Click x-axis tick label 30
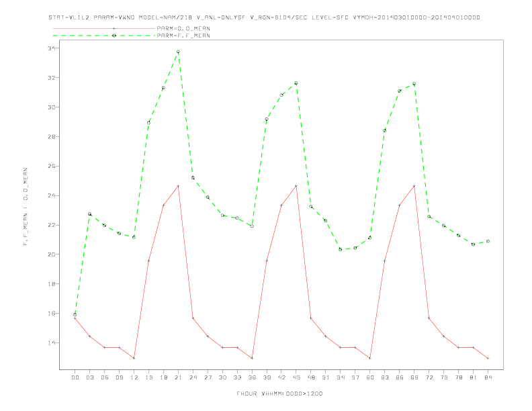 pos(222,377)
